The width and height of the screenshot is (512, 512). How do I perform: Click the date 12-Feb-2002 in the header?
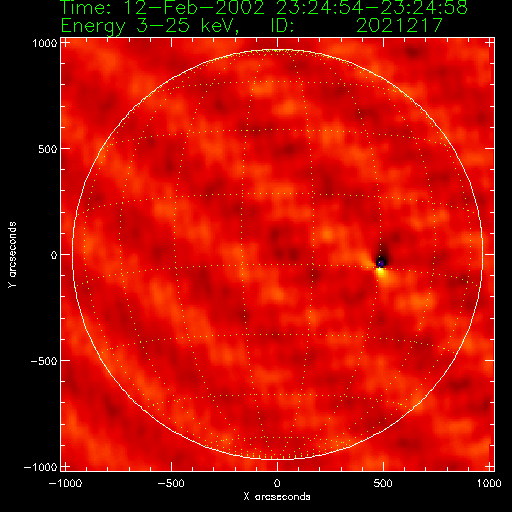pos(194,8)
